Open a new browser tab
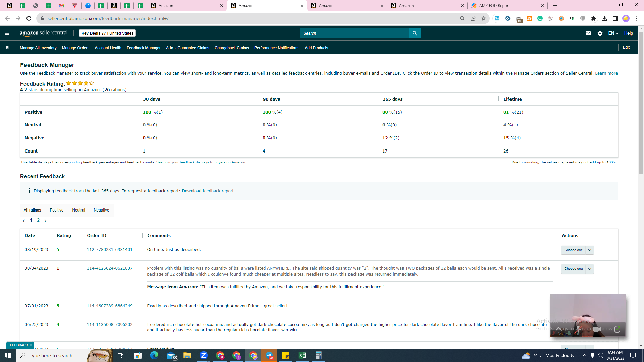The height and width of the screenshot is (362, 644). 555,6
